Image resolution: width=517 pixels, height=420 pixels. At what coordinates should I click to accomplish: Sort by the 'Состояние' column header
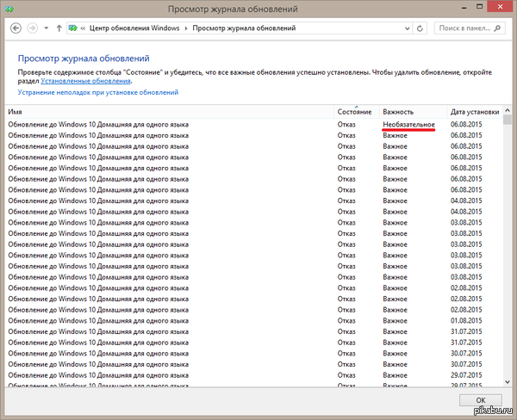coord(356,112)
